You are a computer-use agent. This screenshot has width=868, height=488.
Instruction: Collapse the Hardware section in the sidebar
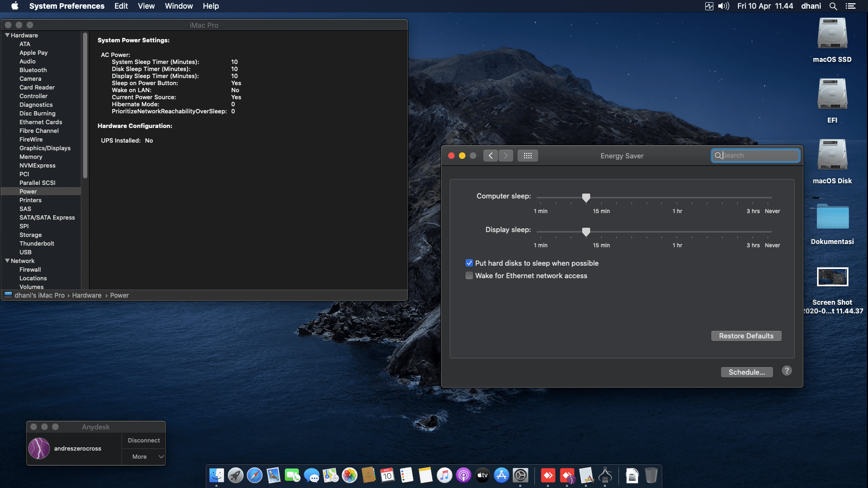(x=7, y=35)
